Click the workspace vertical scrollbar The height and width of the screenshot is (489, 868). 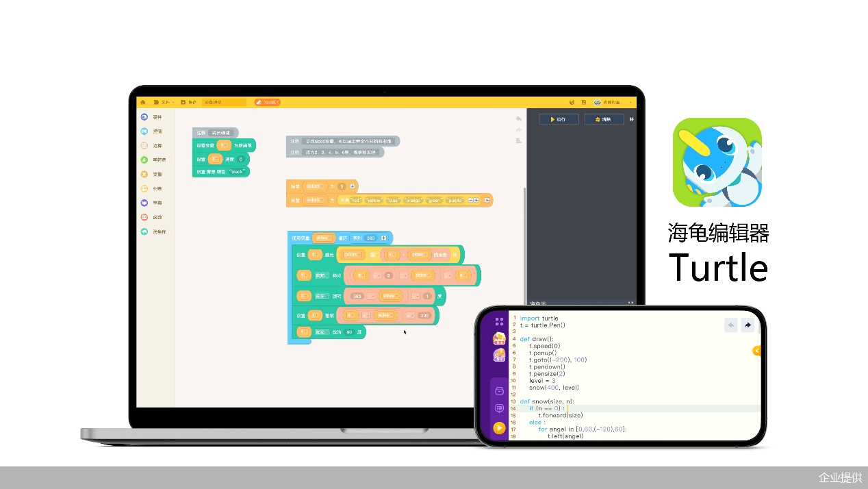(524, 247)
